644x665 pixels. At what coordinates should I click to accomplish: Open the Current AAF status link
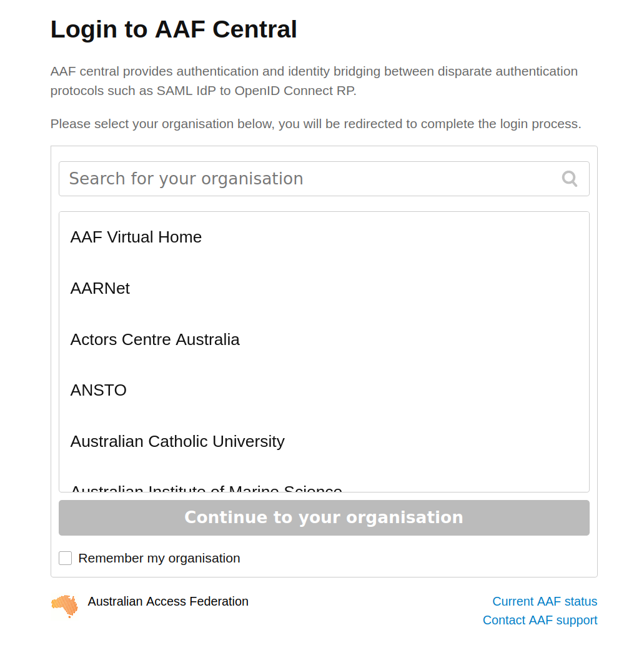(544, 601)
